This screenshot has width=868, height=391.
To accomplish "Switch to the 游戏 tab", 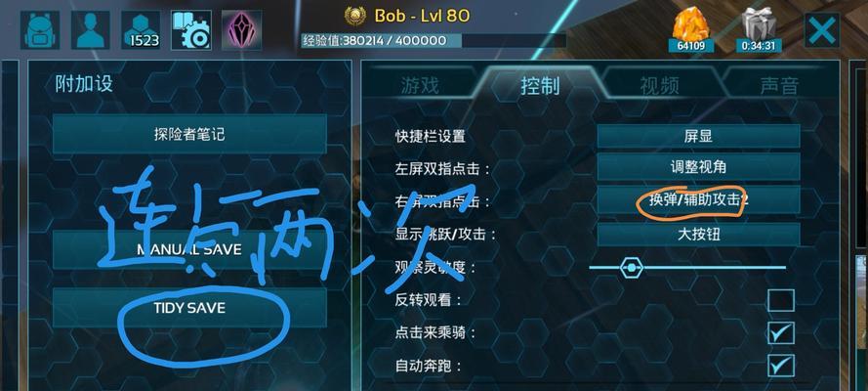I will click(420, 85).
